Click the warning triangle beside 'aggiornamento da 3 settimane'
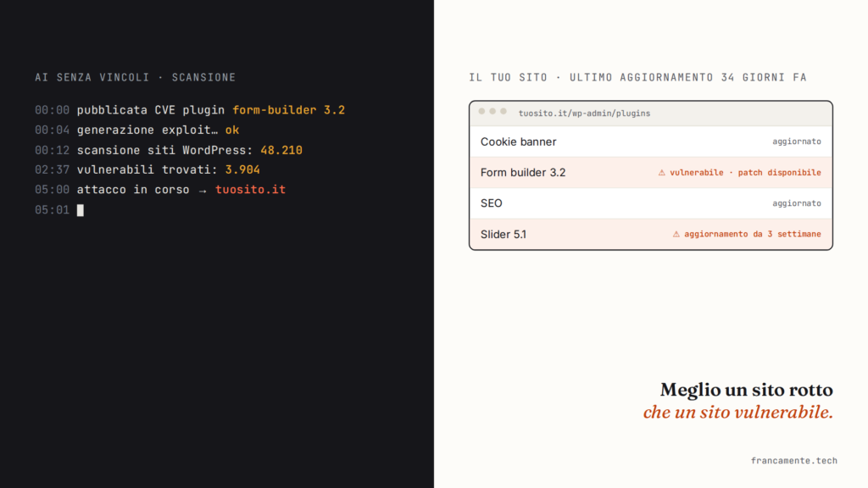 tap(676, 234)
